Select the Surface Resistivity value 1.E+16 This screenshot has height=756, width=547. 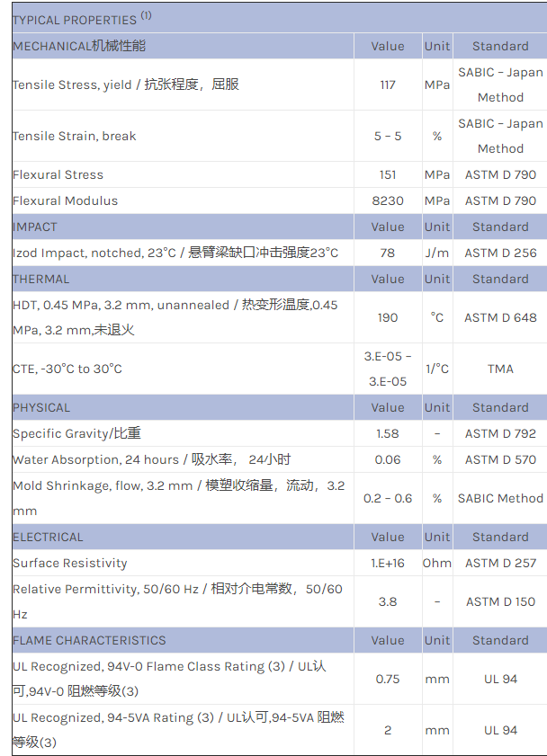pos(388,563)
